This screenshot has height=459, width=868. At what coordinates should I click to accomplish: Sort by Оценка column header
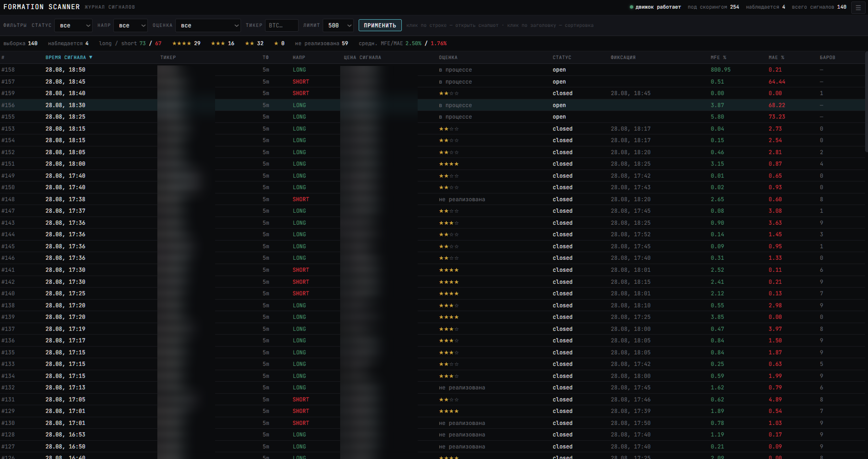(x=448, y=57)
